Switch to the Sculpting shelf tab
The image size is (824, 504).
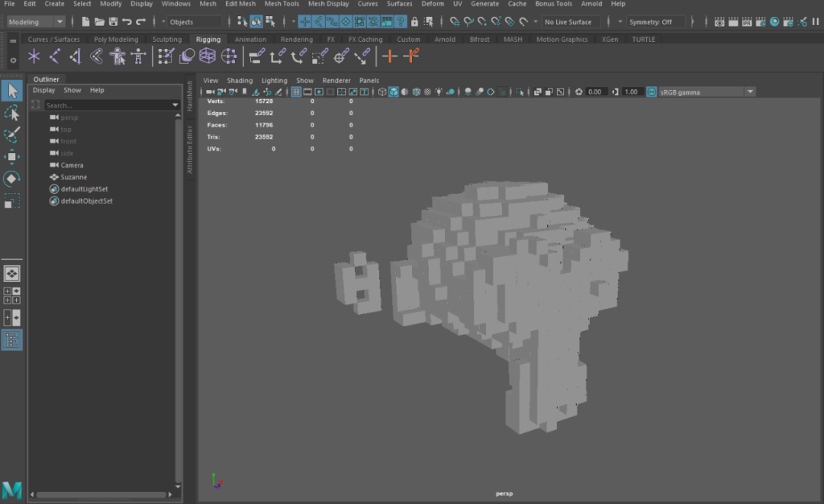click(166, 40)
